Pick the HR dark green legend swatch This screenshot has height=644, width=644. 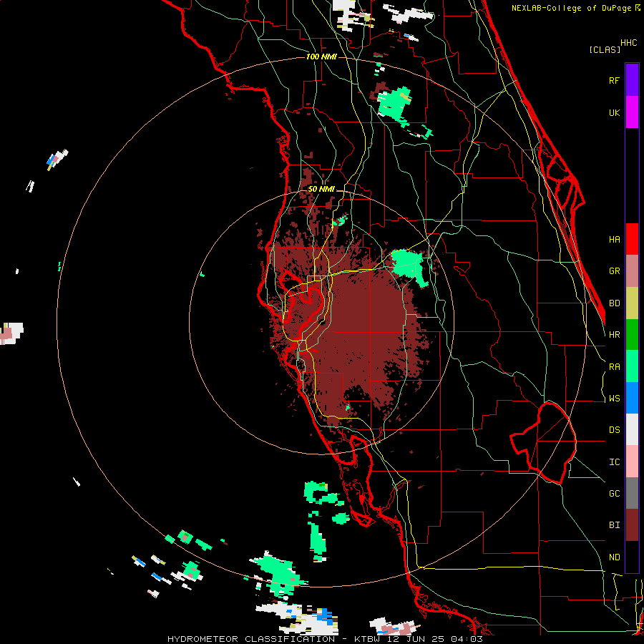coord(632,334)
